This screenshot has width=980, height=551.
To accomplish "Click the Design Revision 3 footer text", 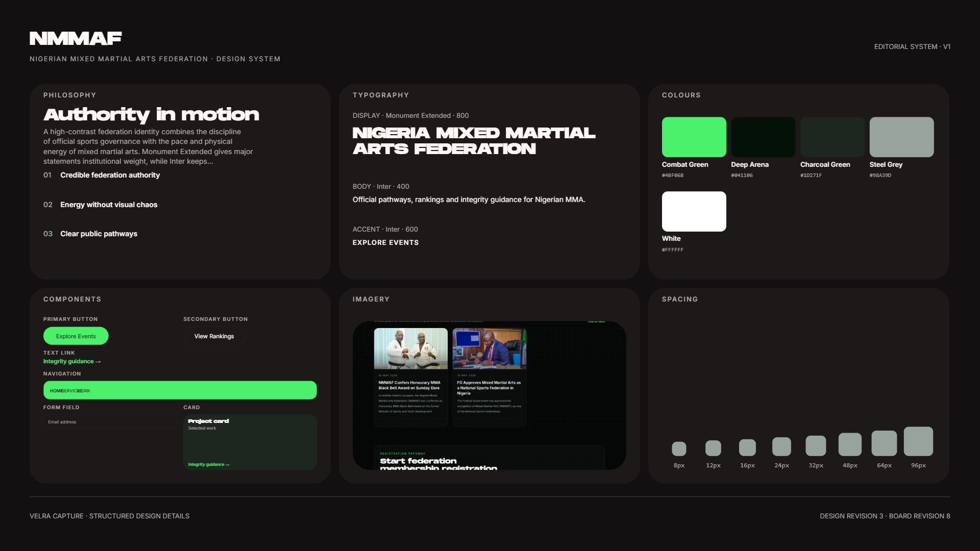I will [885, 516].
